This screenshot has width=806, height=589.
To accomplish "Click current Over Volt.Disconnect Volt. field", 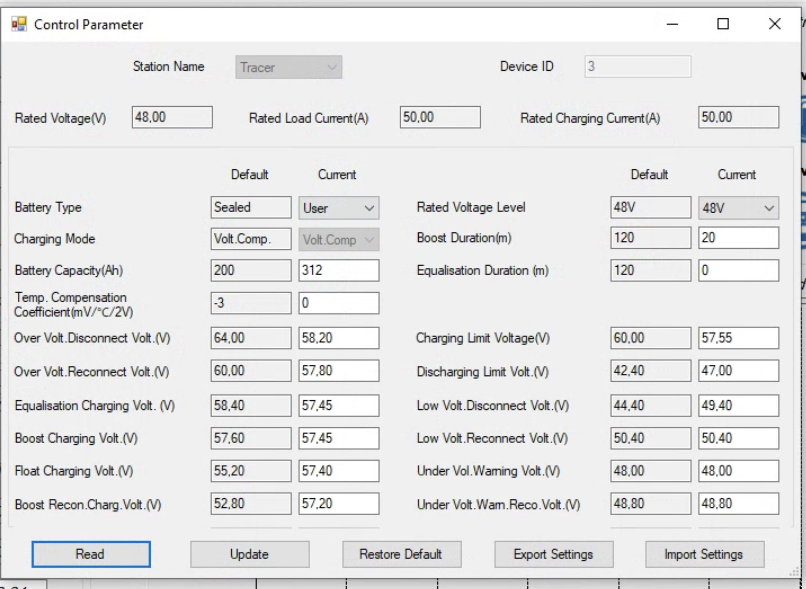I will (x=338, y=338).
